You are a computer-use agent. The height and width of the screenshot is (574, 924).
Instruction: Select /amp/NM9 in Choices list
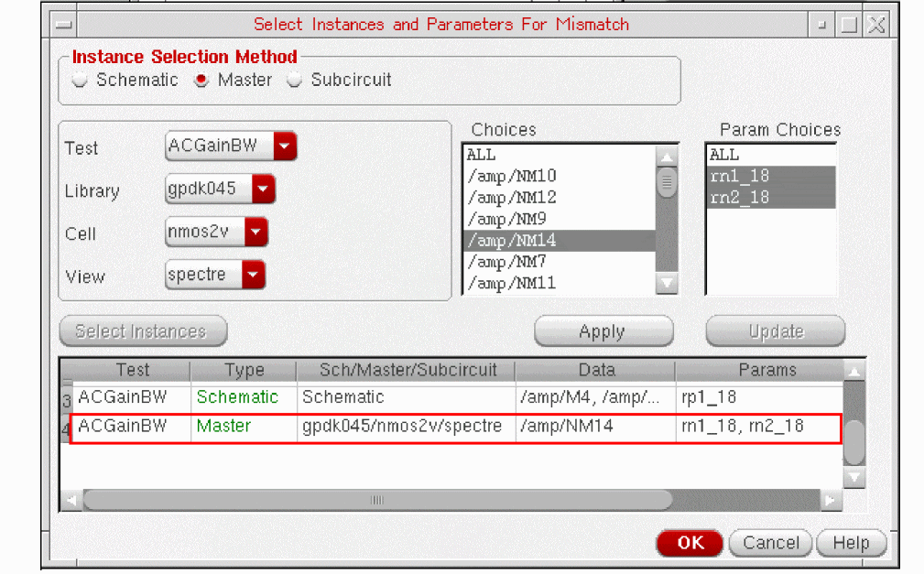click(x=560, y=219)
